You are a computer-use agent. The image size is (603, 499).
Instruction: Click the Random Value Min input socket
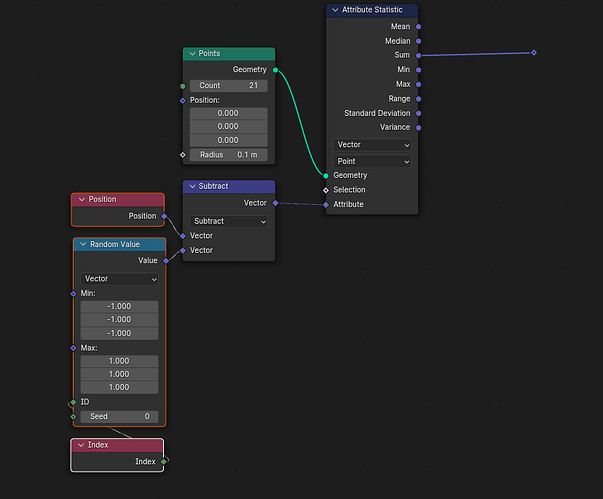coord(73,294)
